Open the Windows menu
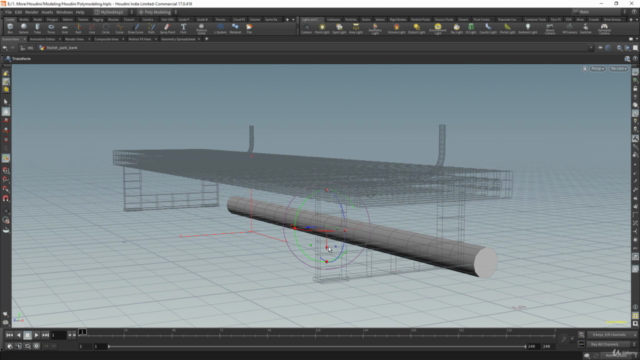640x360 pixels. point(64,12)
